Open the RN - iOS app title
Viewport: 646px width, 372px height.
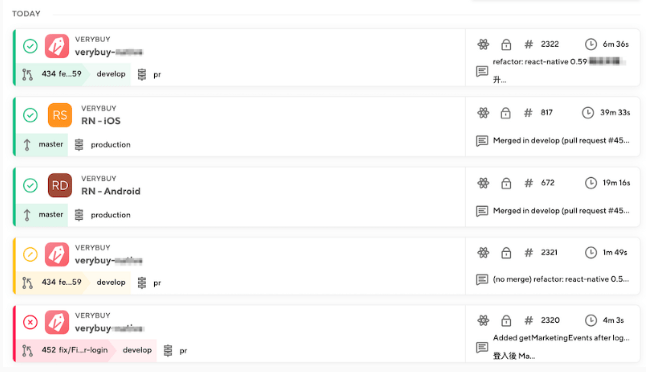pos(101,121)
